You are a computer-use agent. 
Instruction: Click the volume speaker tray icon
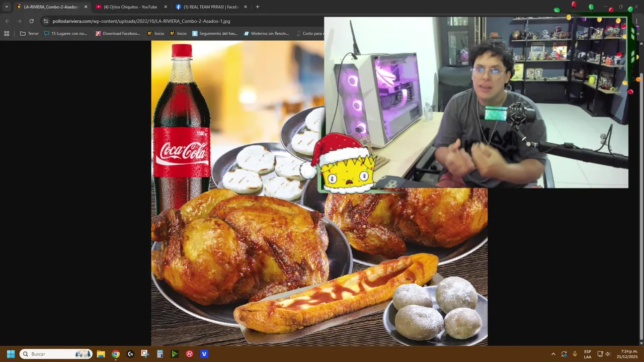tap(608, 354)
